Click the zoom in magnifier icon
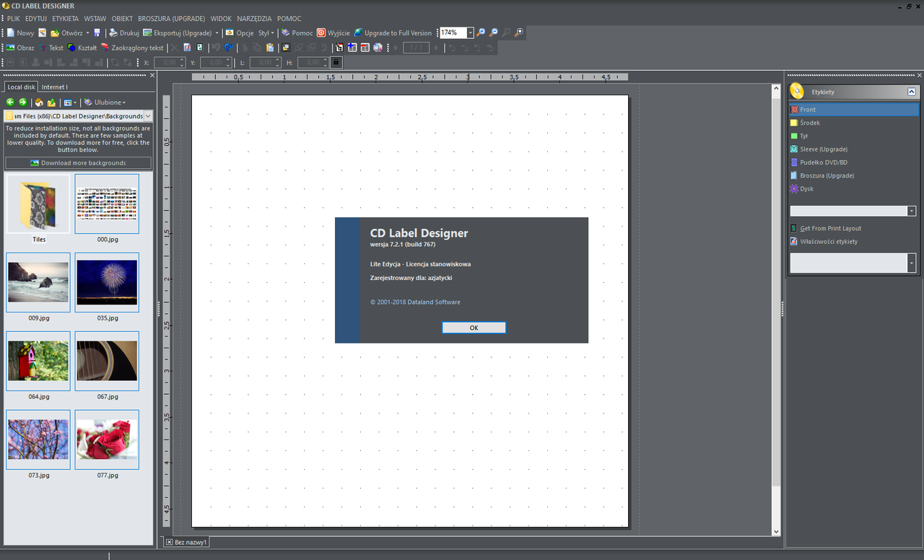Screen dimensions: 924x560 (x=481, y=32)
